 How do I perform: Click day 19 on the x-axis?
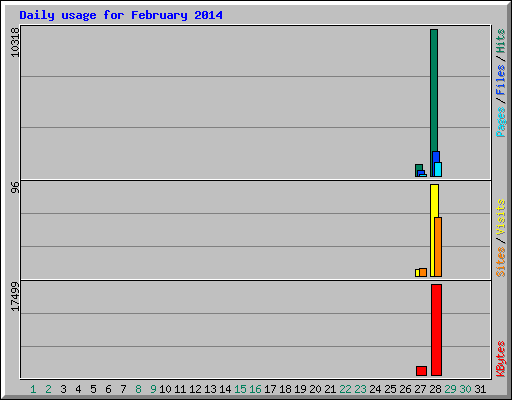point(300,389)
